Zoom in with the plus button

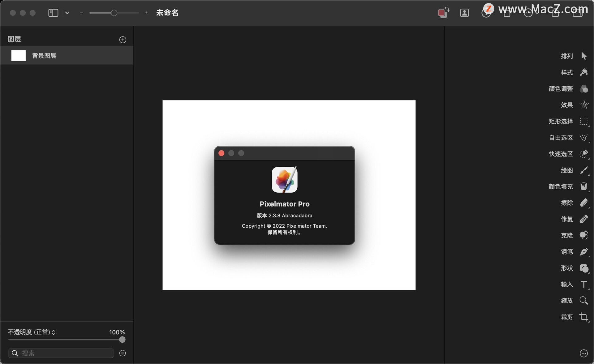pos(147,13)
